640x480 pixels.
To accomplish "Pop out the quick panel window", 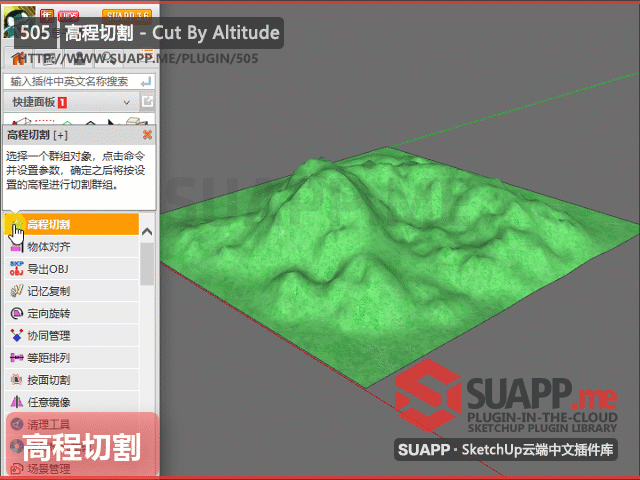I will pyautogui.click(x=147, y=101).
